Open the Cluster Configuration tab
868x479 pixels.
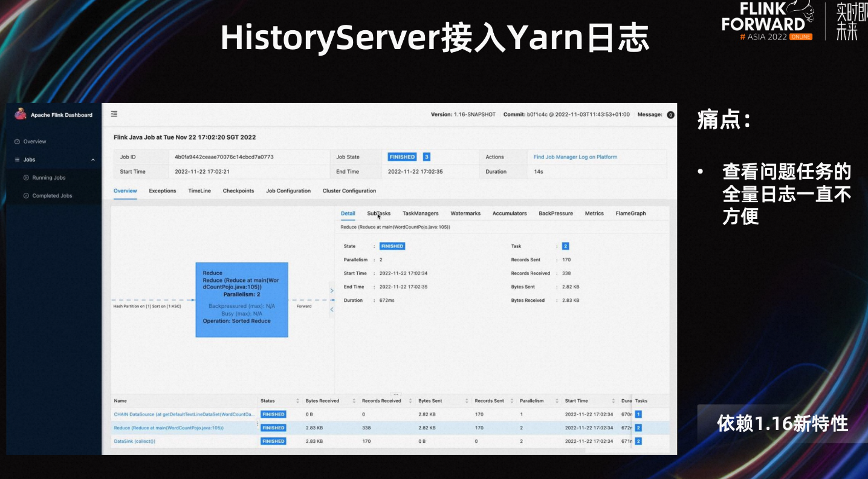pyautogui.click(x=349, y=191)
